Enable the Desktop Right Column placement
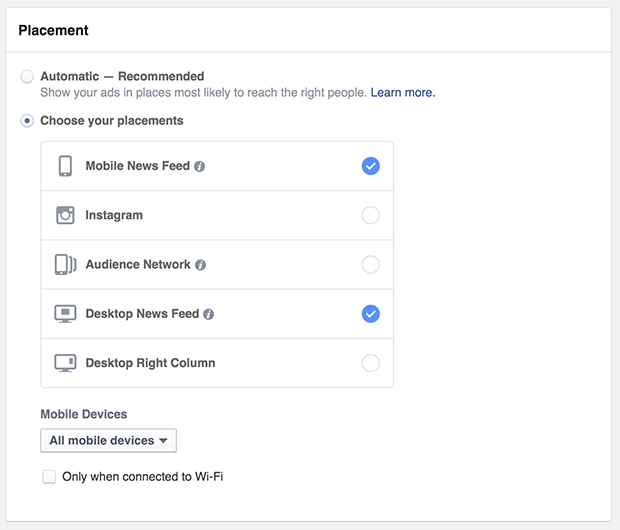Viewport: 620px width, 530px height. click(x=370, y=363)
